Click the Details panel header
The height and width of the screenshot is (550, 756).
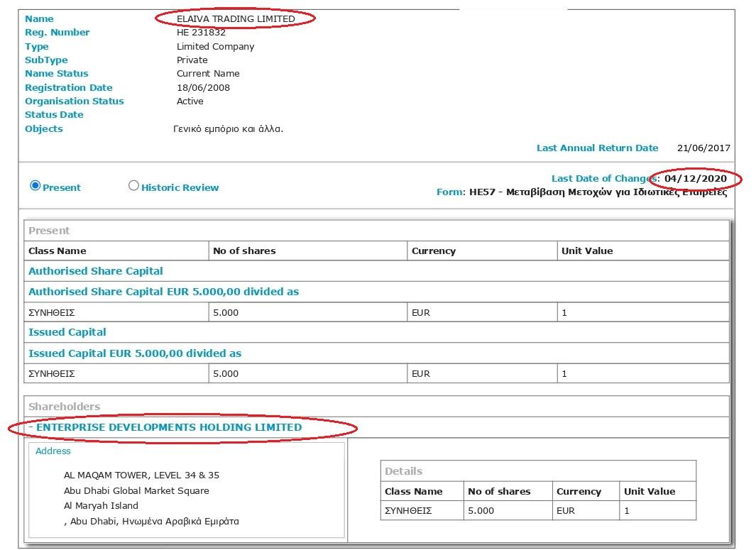(403, 471)
